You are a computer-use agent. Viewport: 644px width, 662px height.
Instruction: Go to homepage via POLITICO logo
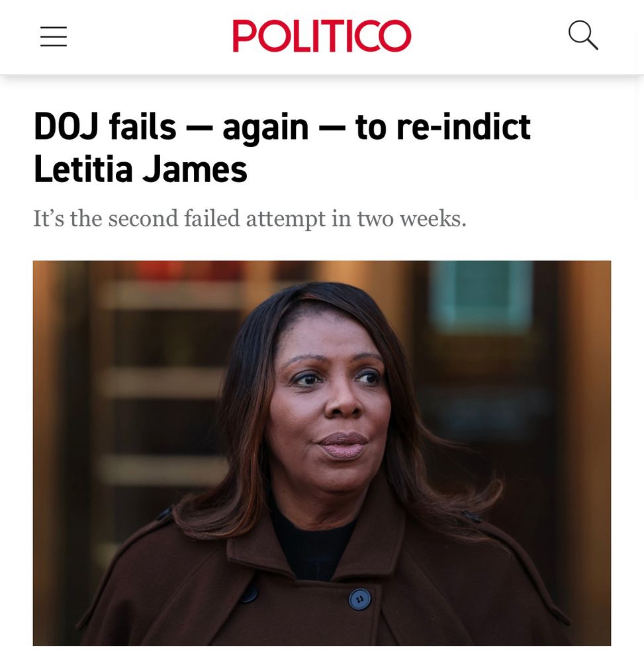(322, 36)
